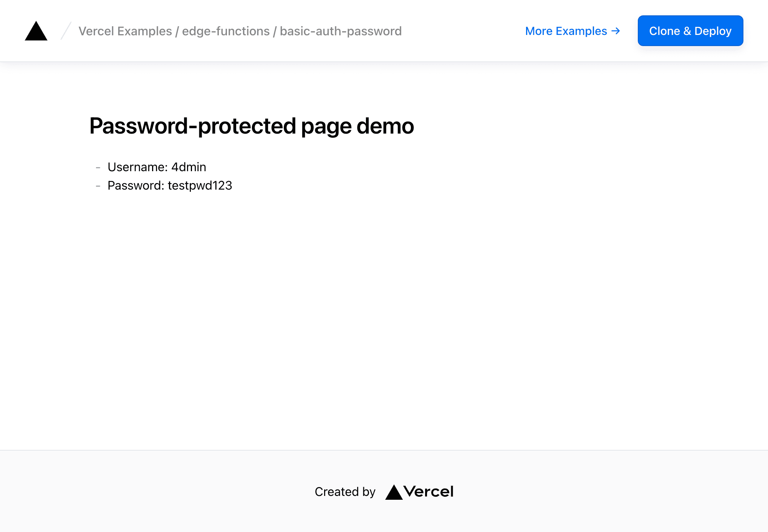Click the breadcrumb separator slash after the logo

(65, 31)
